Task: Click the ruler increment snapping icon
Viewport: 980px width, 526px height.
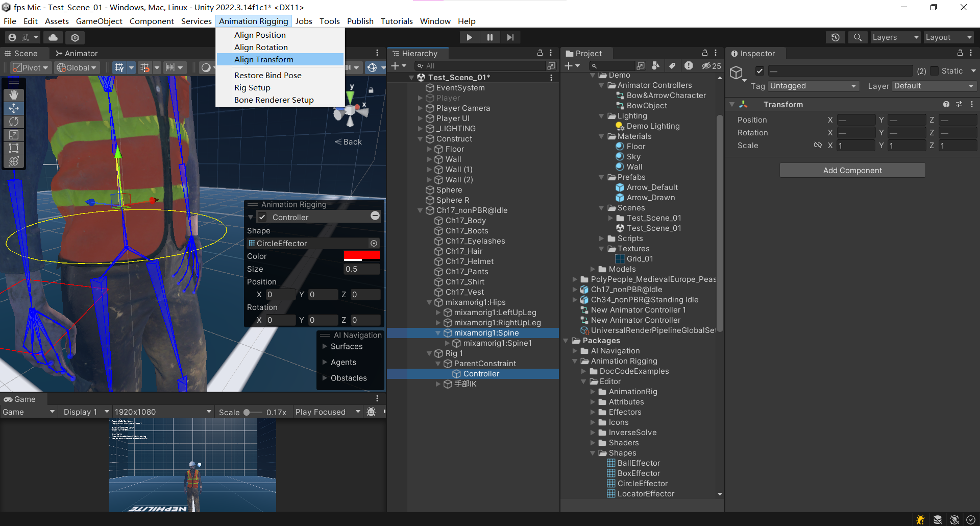Action: click(x=170, y=67)
